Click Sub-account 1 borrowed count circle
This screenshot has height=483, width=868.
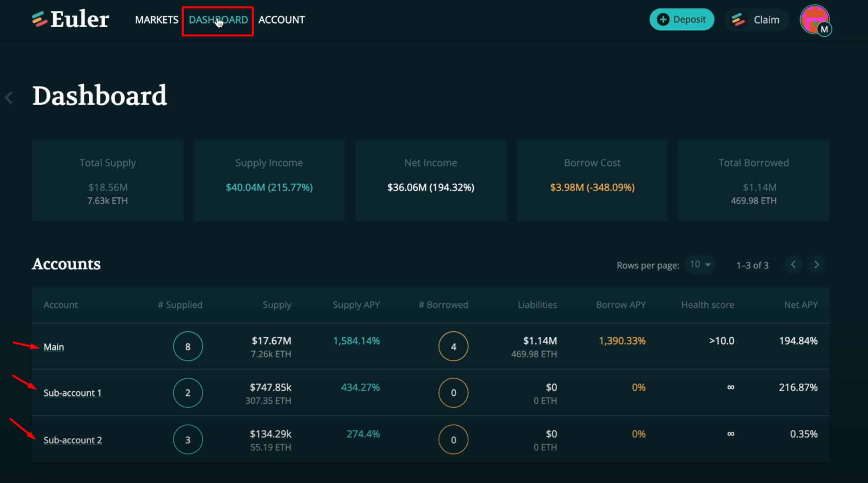(x=453, y=393)
